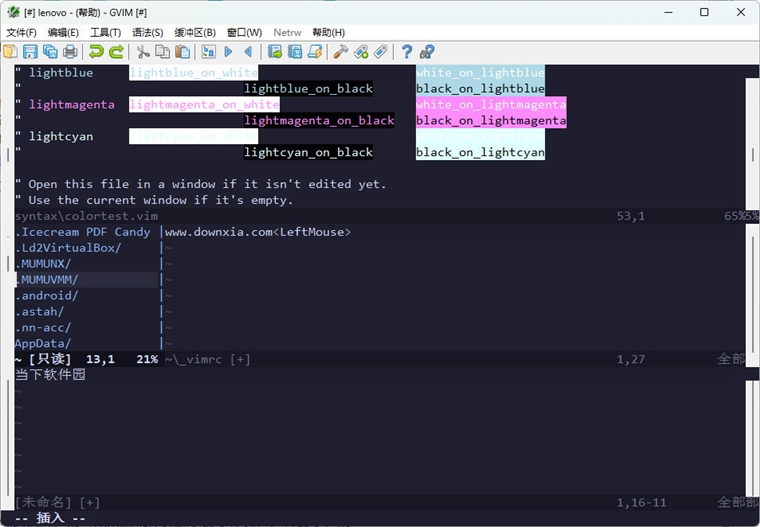Image resolution: width=760 pixels, height=527 pixels.
Task: Click the Paste clipboard icon
Action: [182, 51]
